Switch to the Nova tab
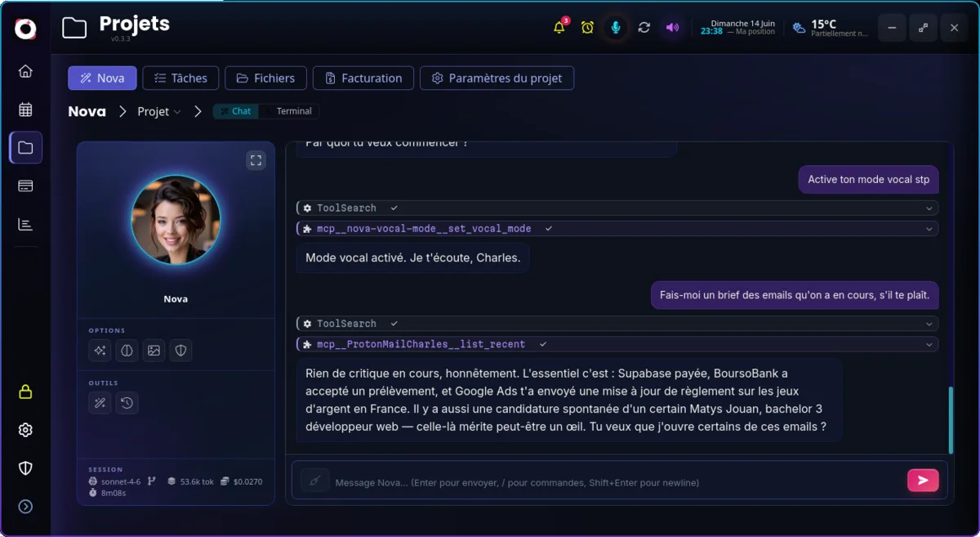980x537 pixels. point(102,78)
